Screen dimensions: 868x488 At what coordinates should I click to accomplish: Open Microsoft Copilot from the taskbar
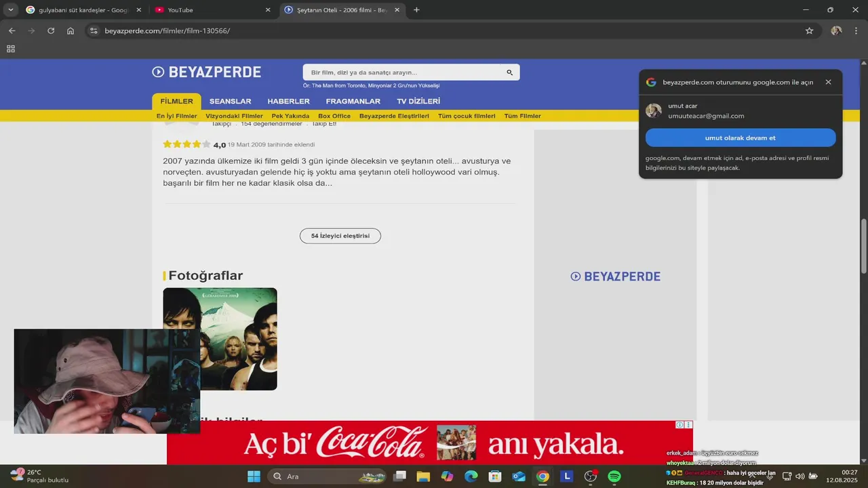447,476
